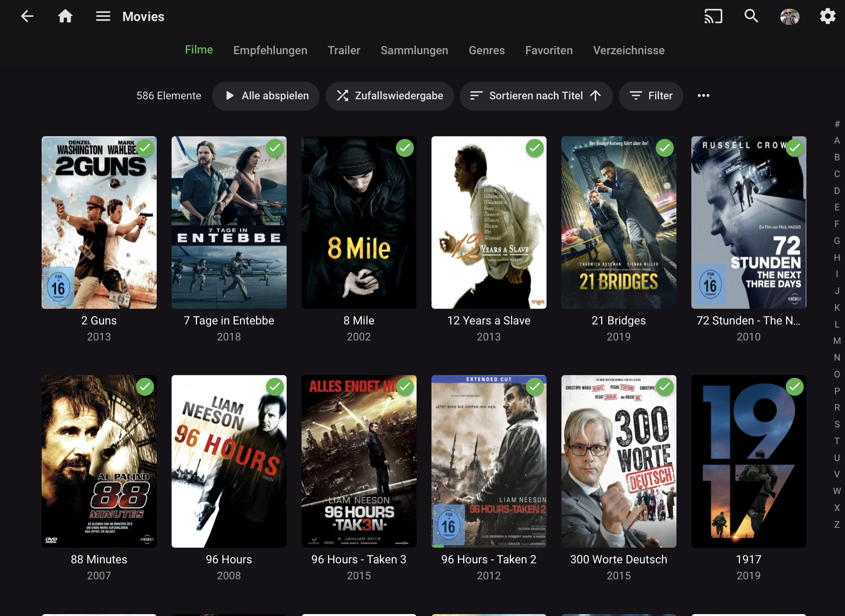Viewport: 845px width, 616px height.
Task: Click the 88 Minutes title link
Action: coord(99,559)
